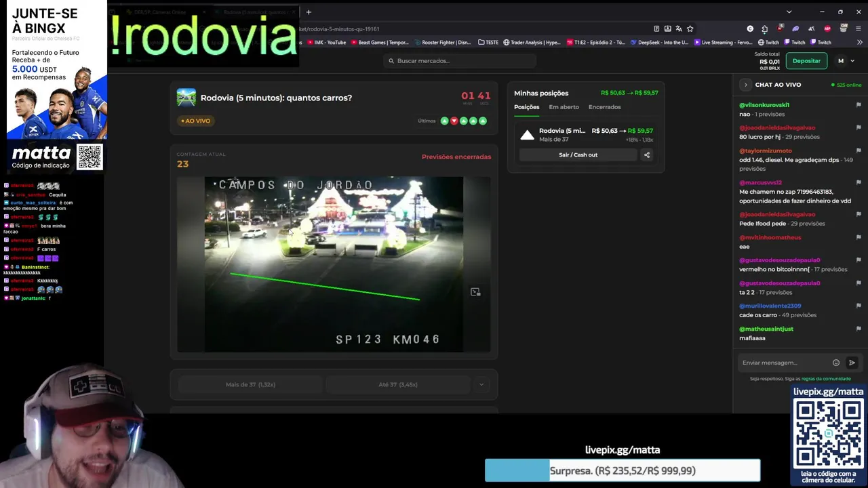Viewport: 868px width, 488px height.
Task: Flag the murillovalente2309 chat message
Action: pyautogui.click(x=859, y=306)
